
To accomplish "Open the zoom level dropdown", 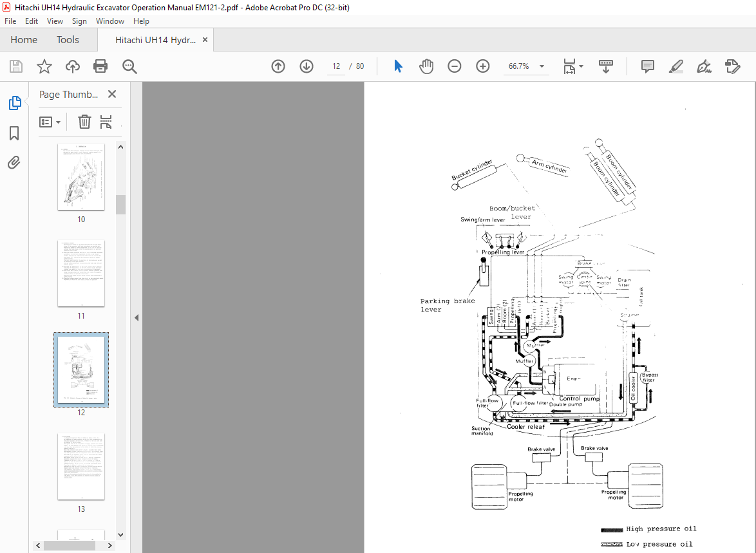I will pos(542,66).
